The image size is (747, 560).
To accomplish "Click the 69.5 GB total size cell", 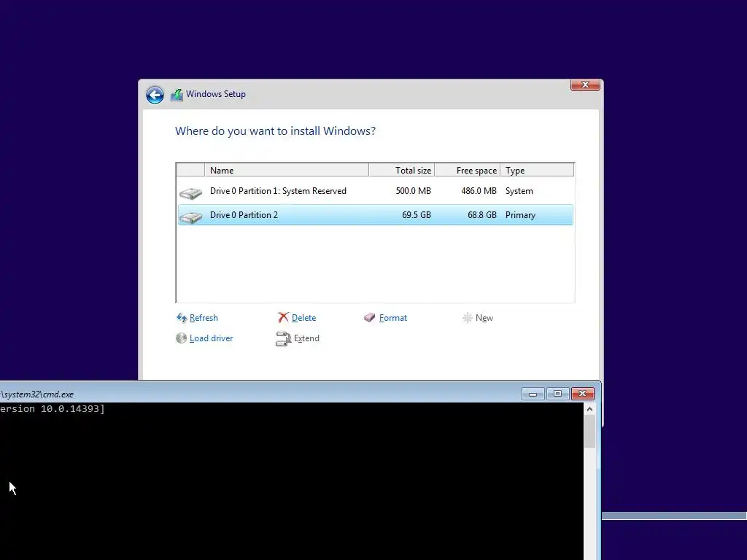I will 417,215.
